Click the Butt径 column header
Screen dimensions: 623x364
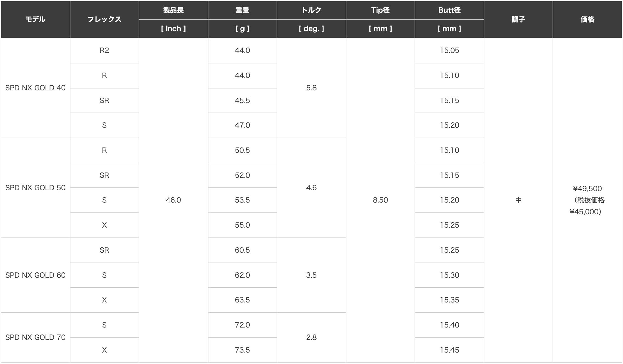pos(449,10)
